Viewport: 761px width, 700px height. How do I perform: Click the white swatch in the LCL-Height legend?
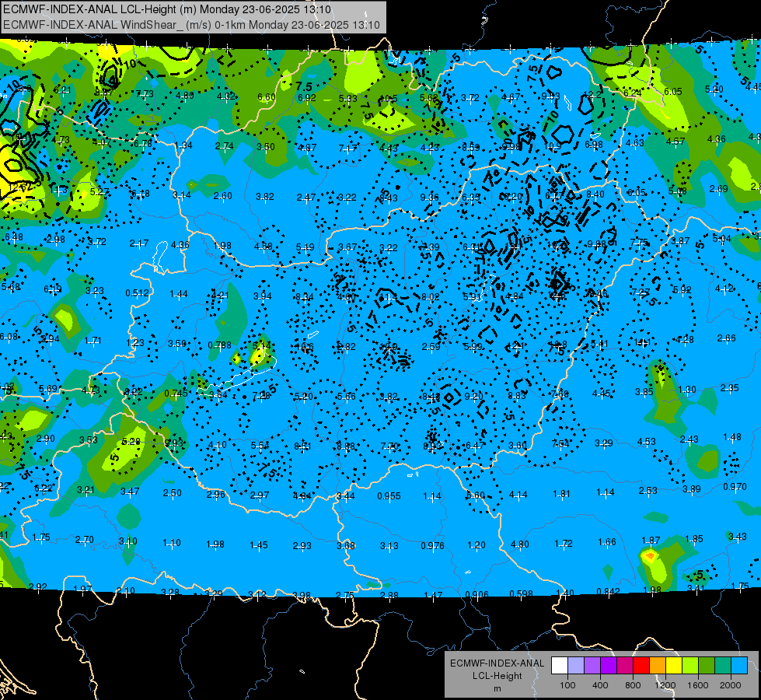[x=560, y=665]
